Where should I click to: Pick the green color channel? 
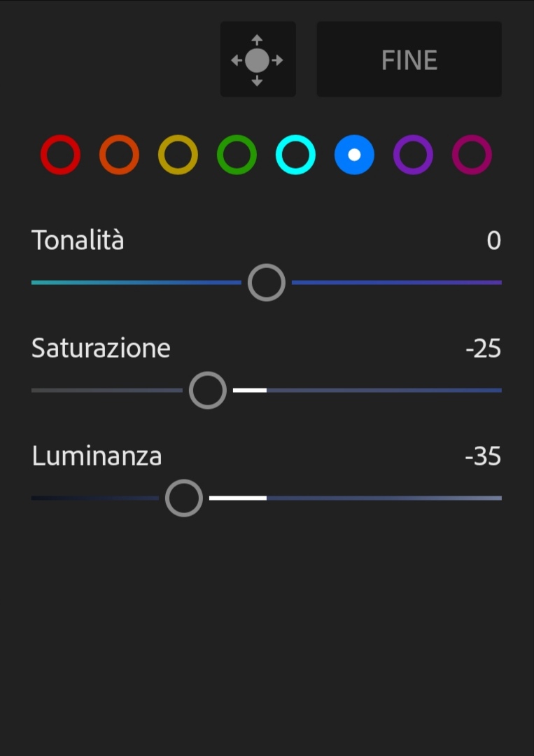237,155
